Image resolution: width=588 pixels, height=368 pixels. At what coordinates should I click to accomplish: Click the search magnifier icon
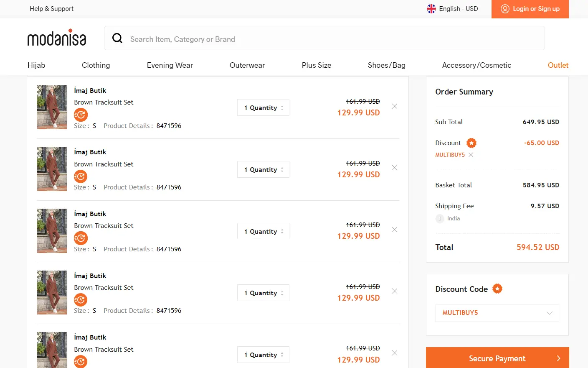[117, 38]
